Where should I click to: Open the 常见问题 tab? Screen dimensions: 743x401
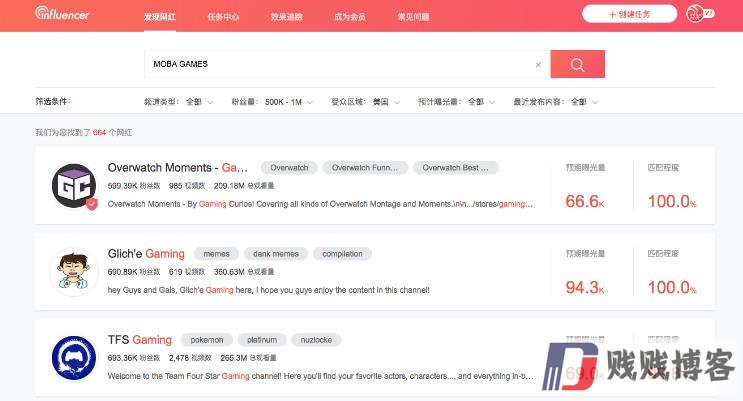(x=413, y=17)
